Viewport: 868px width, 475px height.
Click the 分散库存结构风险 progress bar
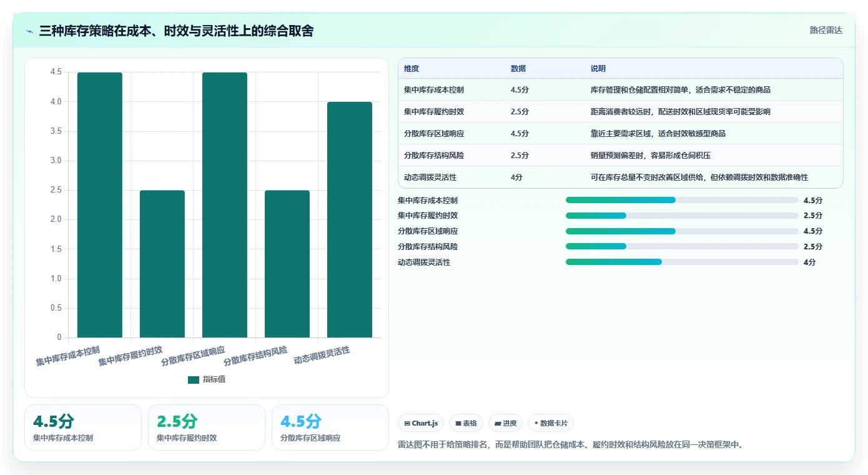coord(682,246)
